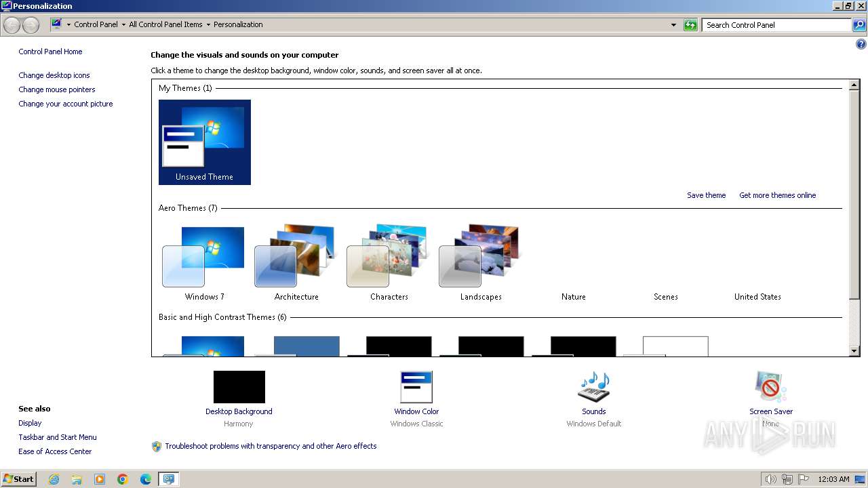Launch Google Chrome from taskbar
Screen dimensions: 868x488
click(123, 479)
